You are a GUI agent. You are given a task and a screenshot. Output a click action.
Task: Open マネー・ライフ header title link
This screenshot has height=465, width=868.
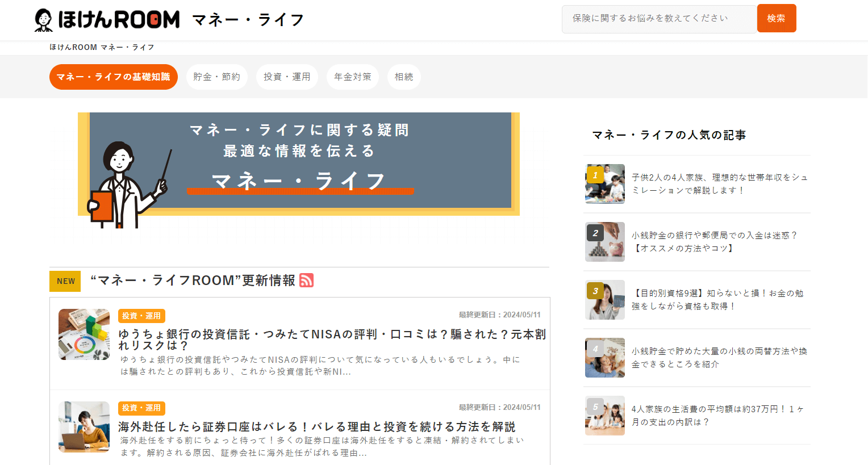(x=248, y=20)
